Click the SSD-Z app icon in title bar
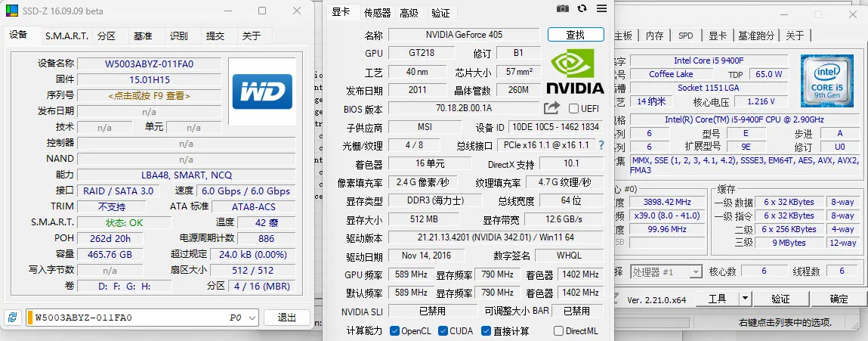 coord(11,11)
